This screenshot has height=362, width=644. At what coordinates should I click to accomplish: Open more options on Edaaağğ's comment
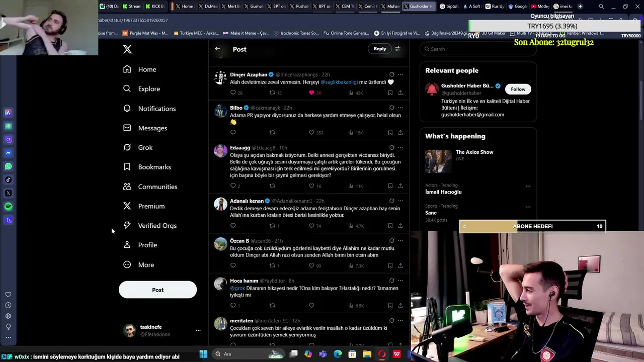coord(400,147)
